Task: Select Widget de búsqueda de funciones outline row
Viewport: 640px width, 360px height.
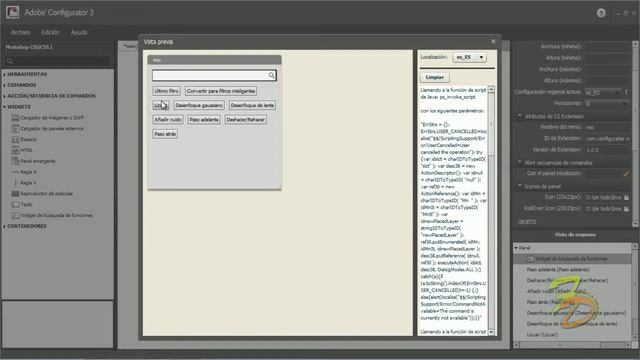Action: coord(572,259)
